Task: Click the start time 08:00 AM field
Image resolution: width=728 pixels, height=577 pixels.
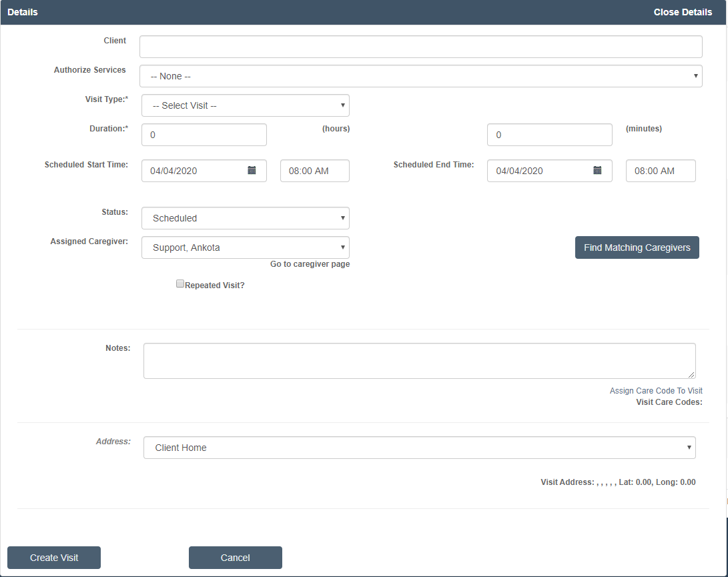Action: (x=315, y=171)
